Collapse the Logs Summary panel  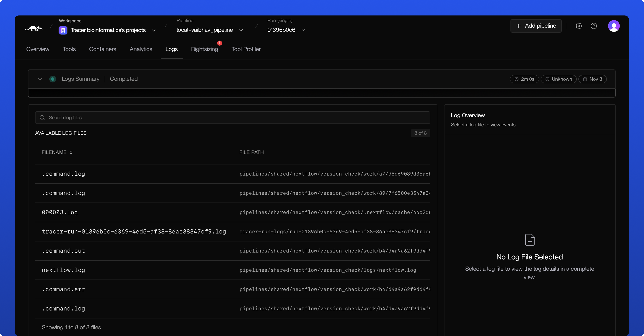point(40,79)
